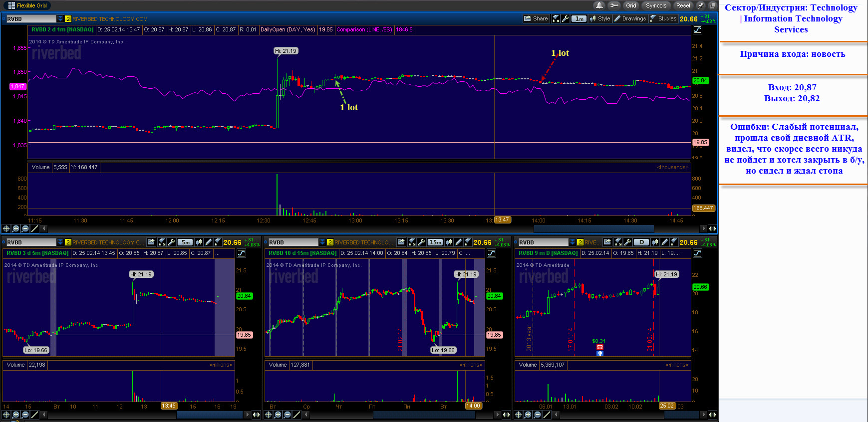Select crosshair pan tool under main chart
868x422 pixels.
pos(6,228)
